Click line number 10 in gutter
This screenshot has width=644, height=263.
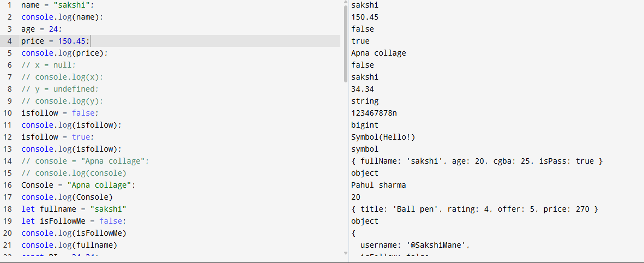click(8, 113)
